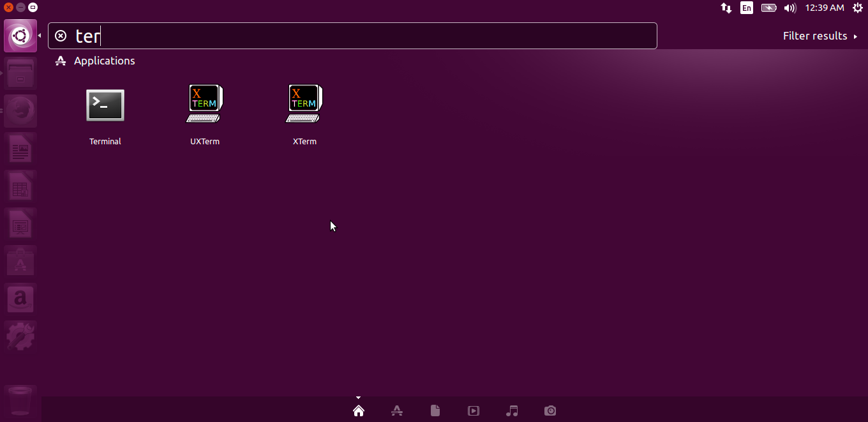Screen dimensions: 868x422
Task: Click the Ubuntu Dash launcher button
Action: pos(20,36)
